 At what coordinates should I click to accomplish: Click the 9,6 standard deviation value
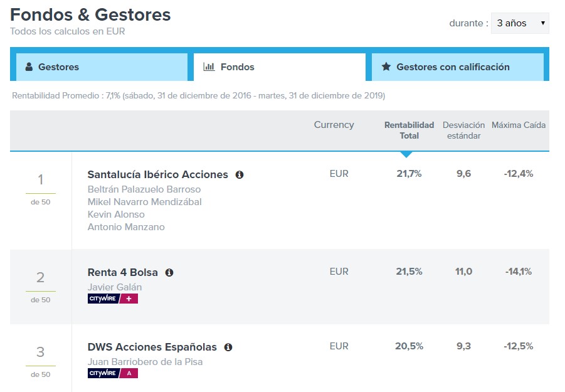coord(464,174)
